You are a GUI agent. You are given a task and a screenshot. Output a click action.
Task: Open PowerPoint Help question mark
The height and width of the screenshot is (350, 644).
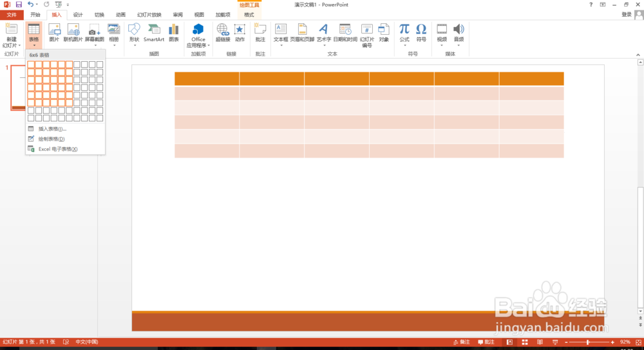click(x=591, y=5)
